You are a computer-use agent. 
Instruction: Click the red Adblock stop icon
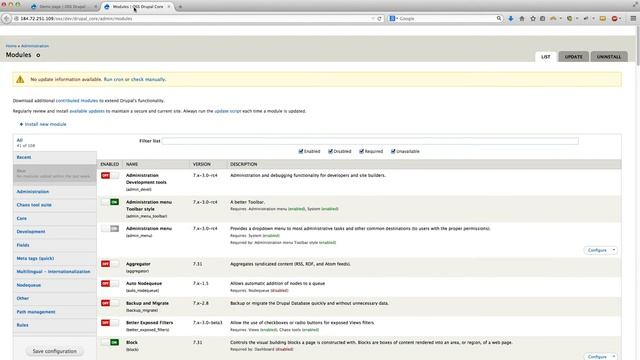614,18
